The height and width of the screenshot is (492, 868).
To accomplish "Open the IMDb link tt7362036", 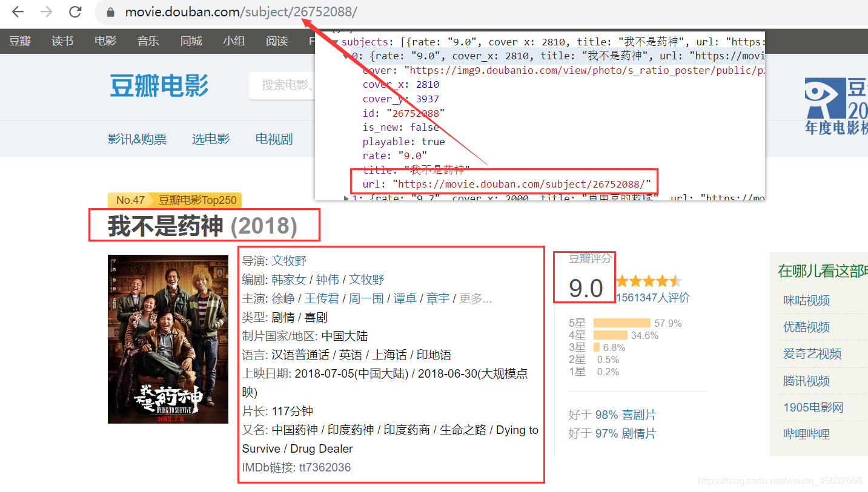I will point(325,467).
